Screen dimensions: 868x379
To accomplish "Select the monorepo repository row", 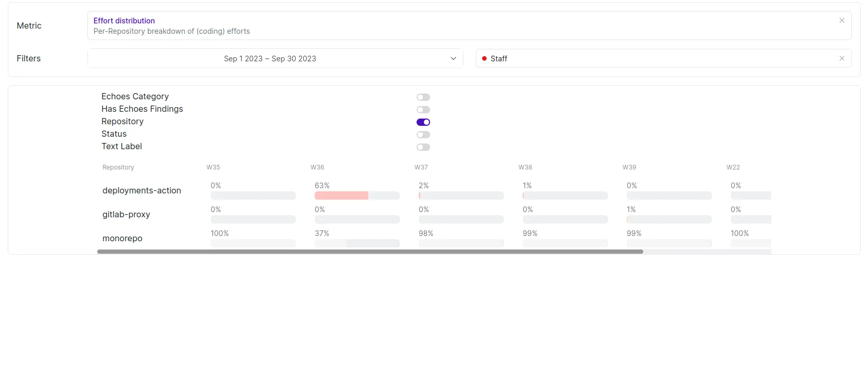I will [x=122, y=239].
